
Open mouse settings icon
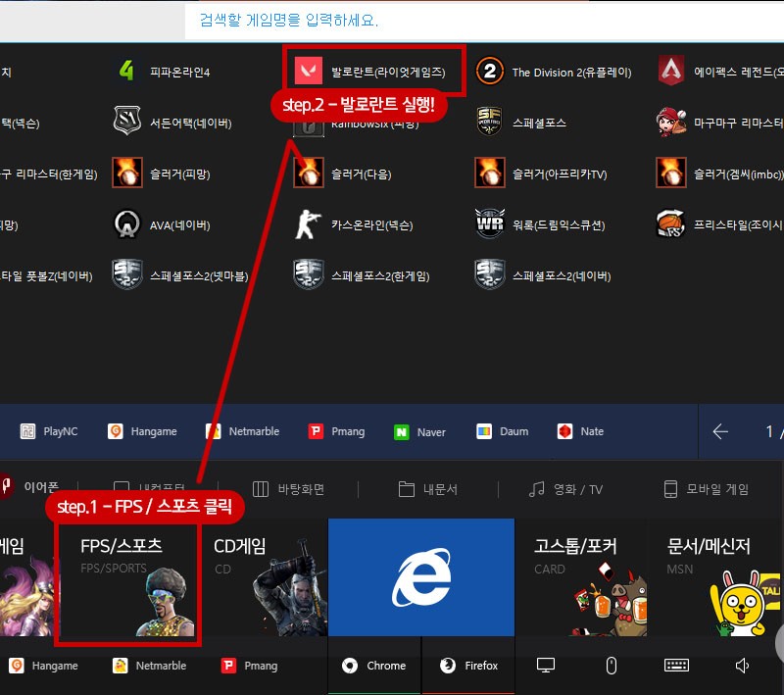[x=611, y=666]
